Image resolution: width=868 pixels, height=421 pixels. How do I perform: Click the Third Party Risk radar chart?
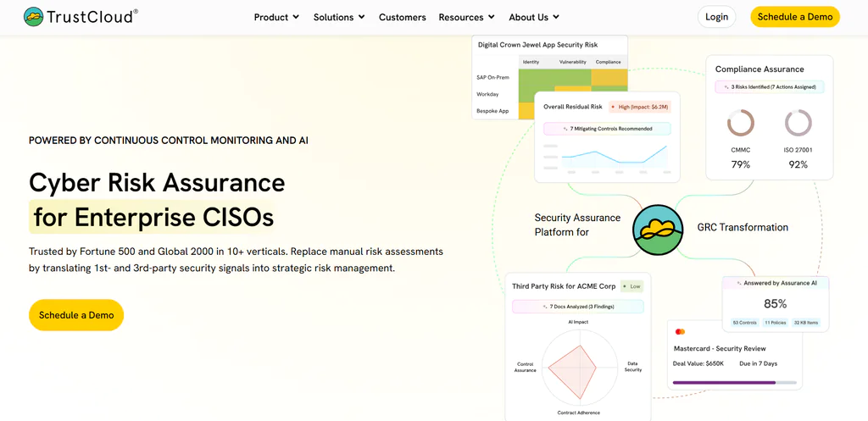click(579, 368)
